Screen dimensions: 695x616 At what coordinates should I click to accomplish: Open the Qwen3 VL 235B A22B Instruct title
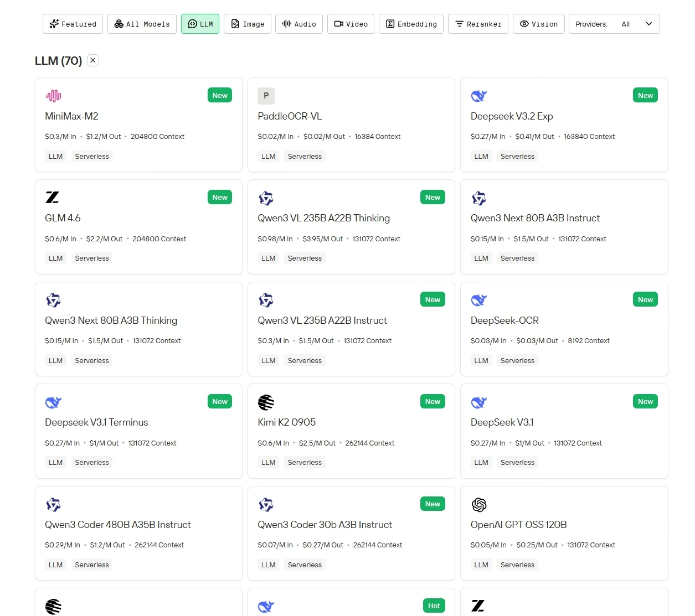[x=322, y=320]
